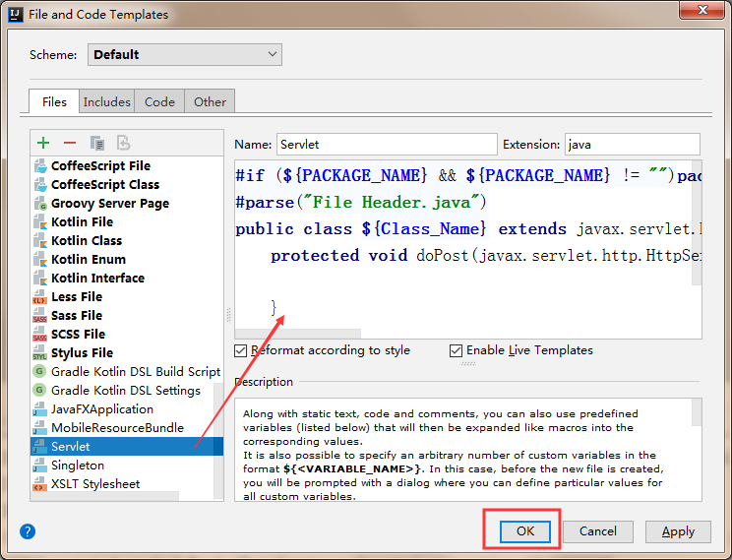Click the green plus Create Template icon
Screen dimensions: 732x560
coord(43,143)
